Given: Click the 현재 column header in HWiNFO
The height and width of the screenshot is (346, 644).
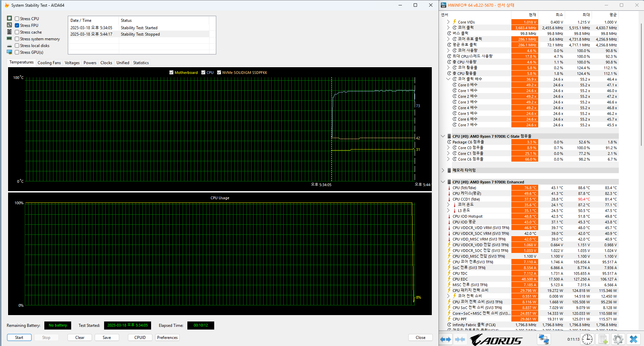Looking at the screenshot, I should (x=524, y=15).
